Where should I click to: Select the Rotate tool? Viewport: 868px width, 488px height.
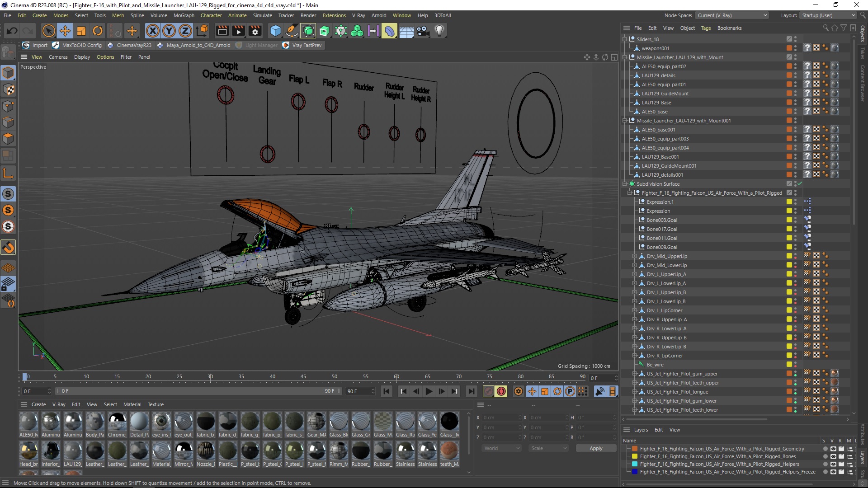click(x=98, y=31)
